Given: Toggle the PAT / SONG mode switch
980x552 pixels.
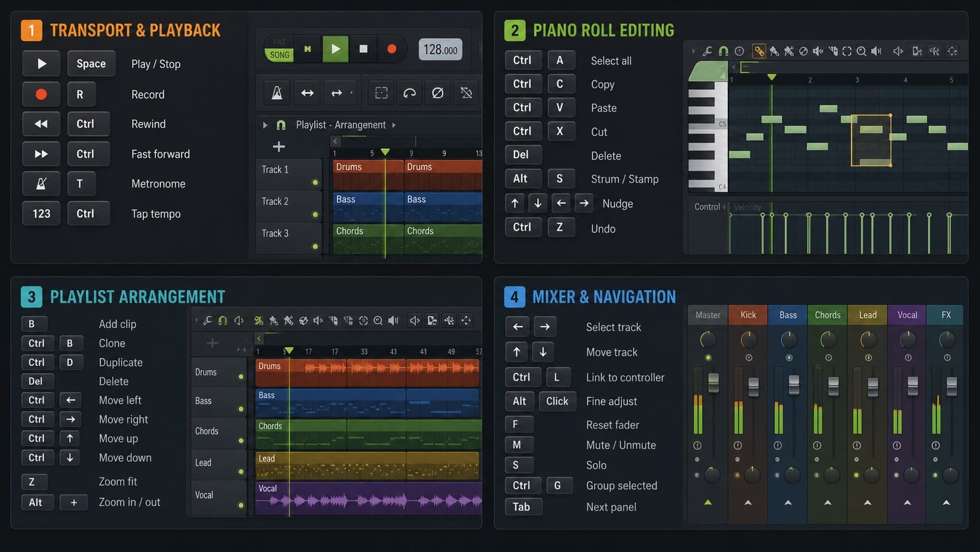Looking at the screenshot, I should click(x=279, y=49).
